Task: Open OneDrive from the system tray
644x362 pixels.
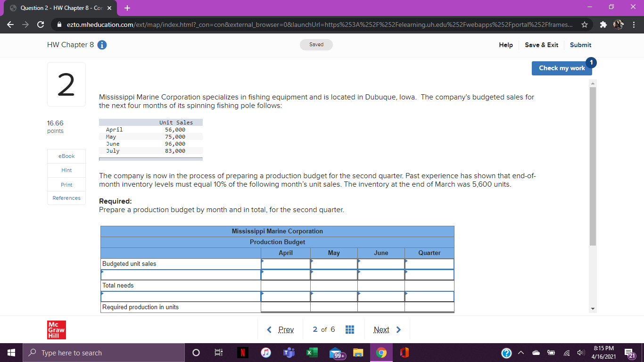Action: [536, 352]
